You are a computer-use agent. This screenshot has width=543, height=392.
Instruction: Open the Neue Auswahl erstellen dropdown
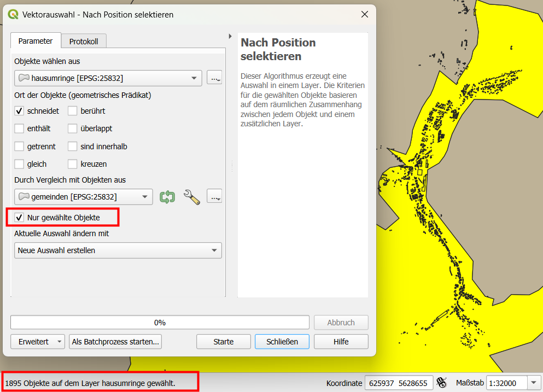118,250
